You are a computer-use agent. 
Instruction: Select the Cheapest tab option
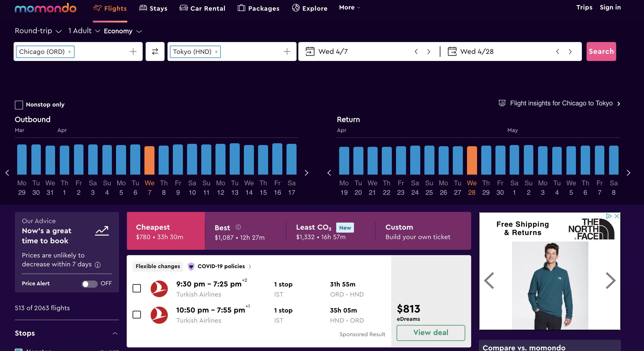(165, 230)
